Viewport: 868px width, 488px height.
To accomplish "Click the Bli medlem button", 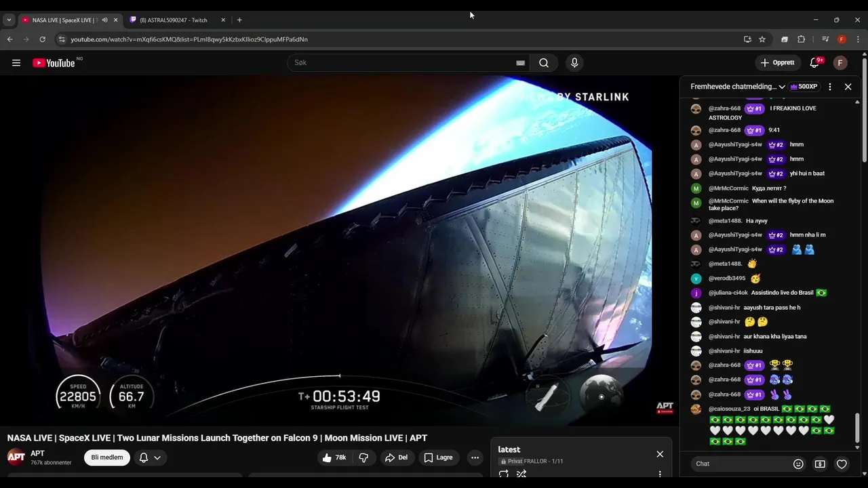I will tap(107, 457).
